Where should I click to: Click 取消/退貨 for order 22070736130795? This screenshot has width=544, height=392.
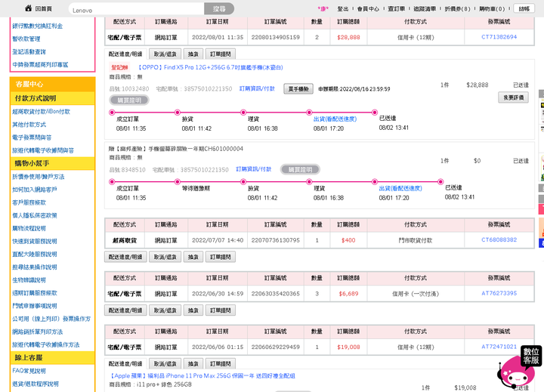tap(165, 257)
